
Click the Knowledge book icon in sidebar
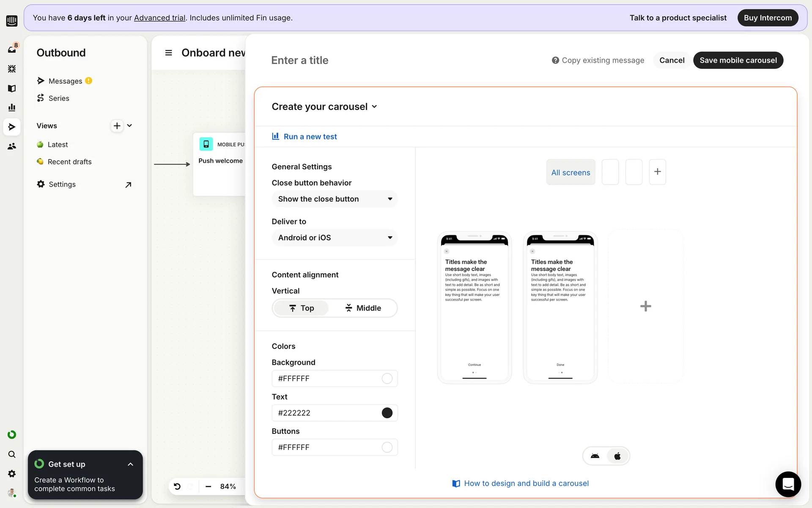tap(11, 88)
